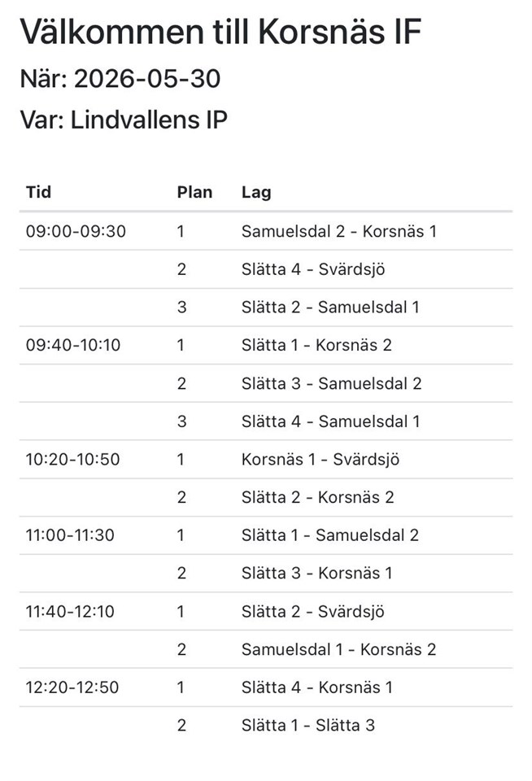The width and height of the screenshot is (532, 781).
Task: Click the 12:20-12:50 time slot
Action: point(72,687)
